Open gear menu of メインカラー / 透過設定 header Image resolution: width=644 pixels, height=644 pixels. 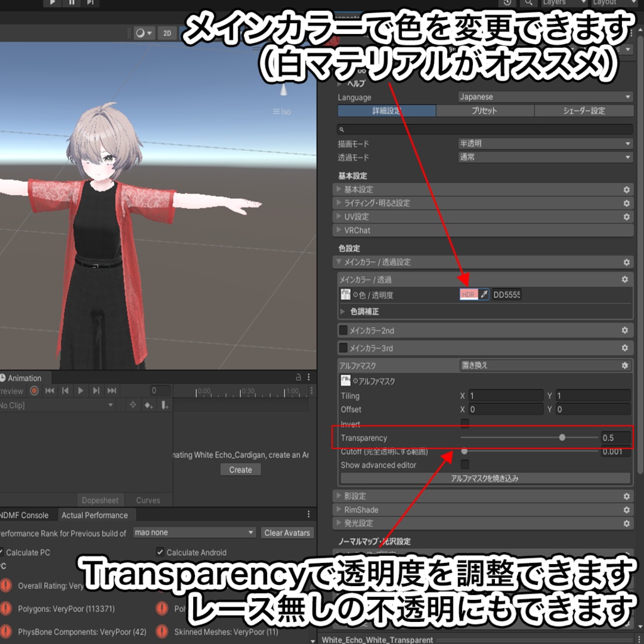[x=626, y=262]
